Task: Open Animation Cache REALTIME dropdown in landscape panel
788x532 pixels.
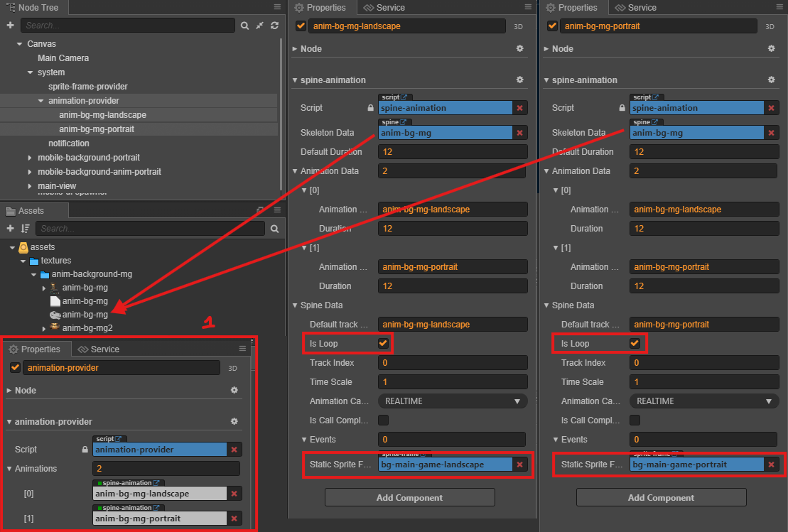Action: [x=453, y=401]
